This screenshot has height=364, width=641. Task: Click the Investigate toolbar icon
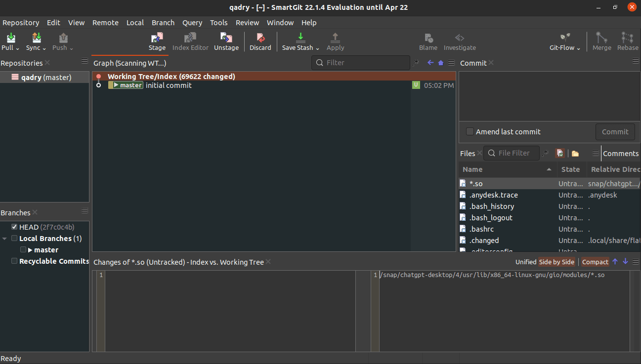[x=460, y=38]
